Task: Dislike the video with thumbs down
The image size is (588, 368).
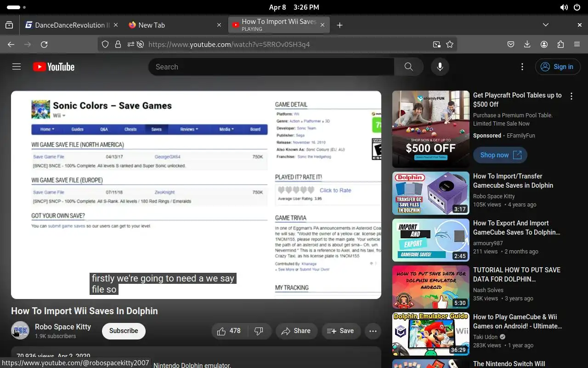Action: click(259, 331)
